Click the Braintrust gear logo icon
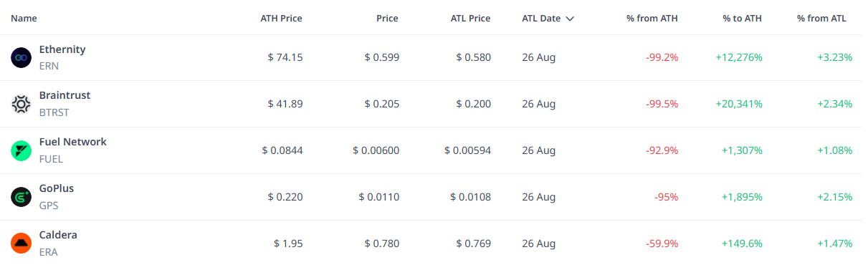Viewport: 868px width, 265px height. point(22,104)
